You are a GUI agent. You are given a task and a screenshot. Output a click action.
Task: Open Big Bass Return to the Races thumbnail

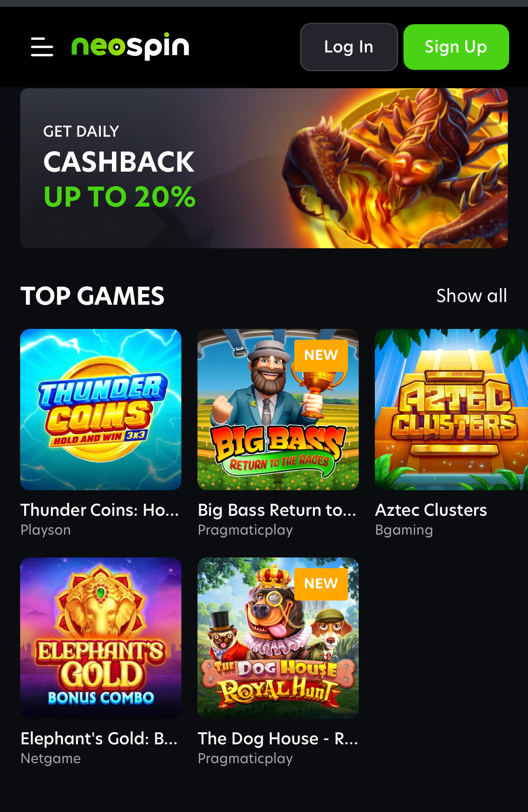point(278,410)
